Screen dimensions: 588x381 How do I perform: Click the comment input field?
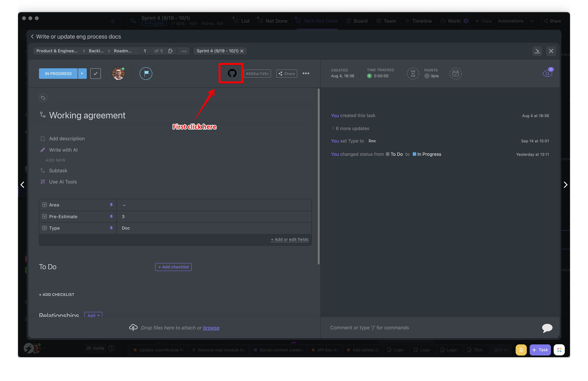pyautogui.click(x=430, y=328)
